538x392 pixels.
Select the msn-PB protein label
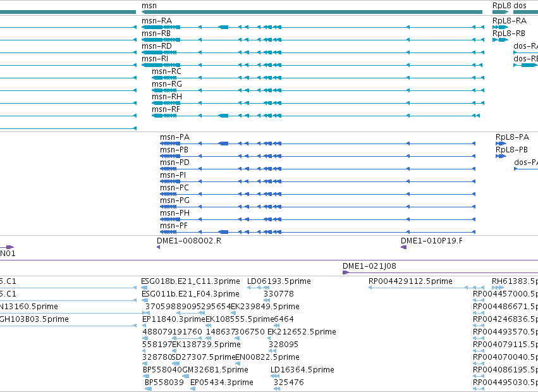click(174, 150)
